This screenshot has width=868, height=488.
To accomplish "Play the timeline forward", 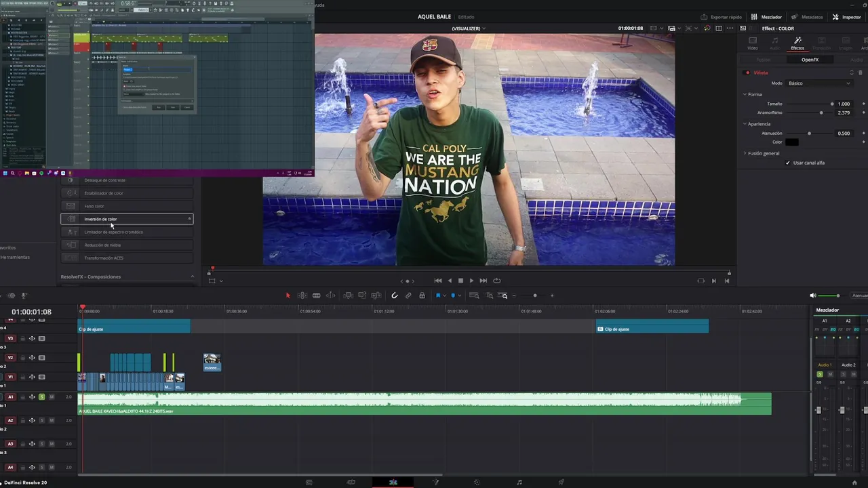I will (471, 281).
